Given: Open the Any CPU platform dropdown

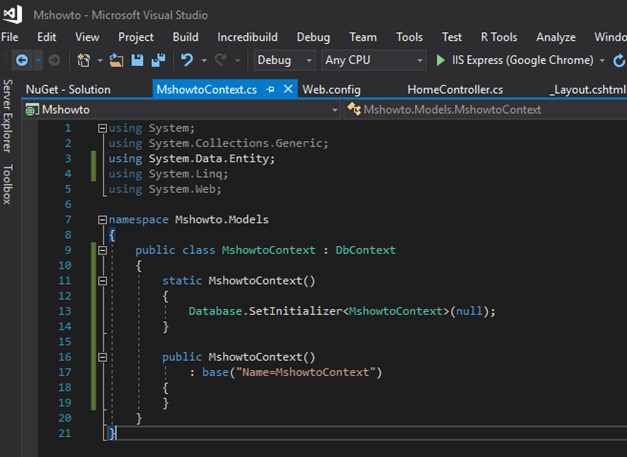Looking at the screenshot, I should (373, 60).
